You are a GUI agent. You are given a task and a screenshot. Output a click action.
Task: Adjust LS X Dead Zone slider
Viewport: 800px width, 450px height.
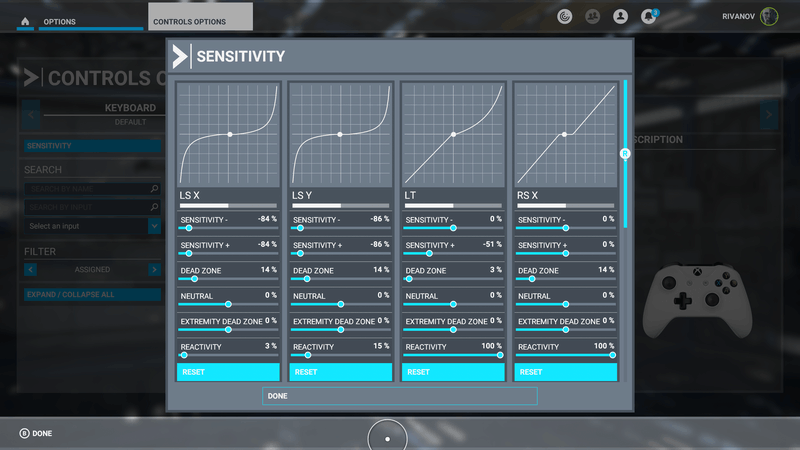(x=228, y=279)
